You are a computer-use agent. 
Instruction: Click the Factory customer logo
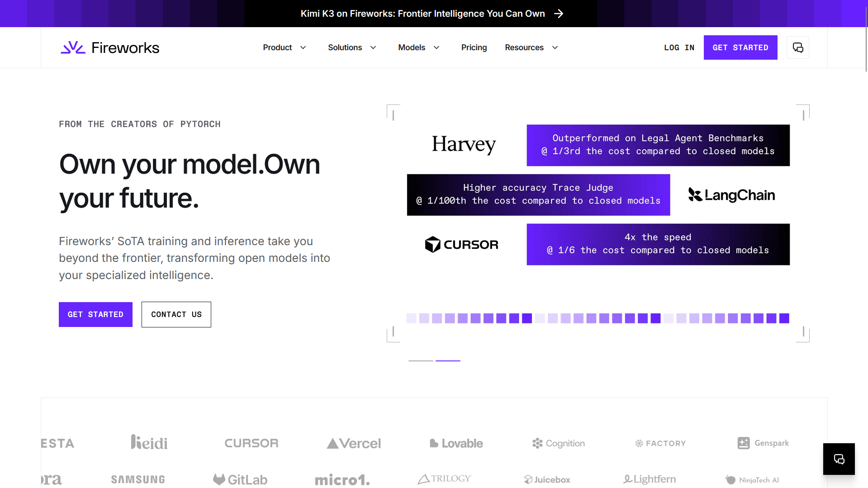[x=660, y=443]
